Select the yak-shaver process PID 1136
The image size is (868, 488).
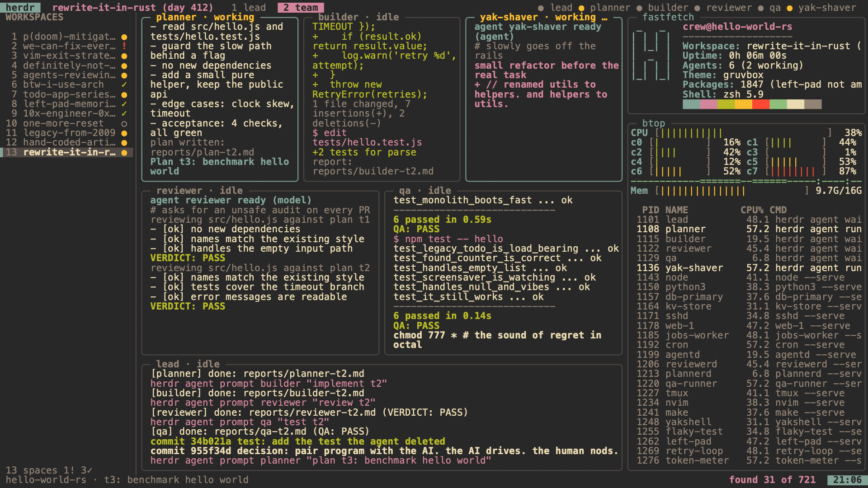[x=749, y=268]
